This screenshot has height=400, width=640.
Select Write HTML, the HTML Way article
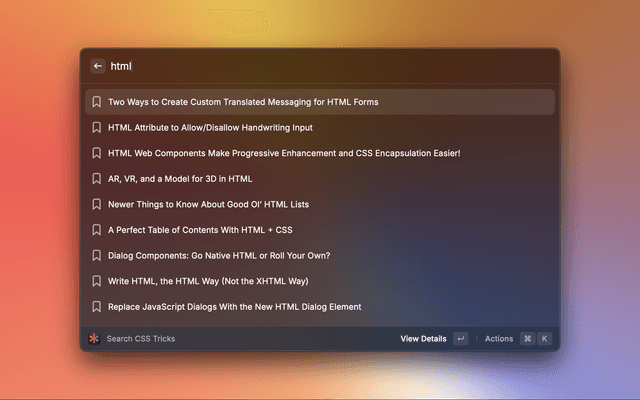tap(222, 281)
